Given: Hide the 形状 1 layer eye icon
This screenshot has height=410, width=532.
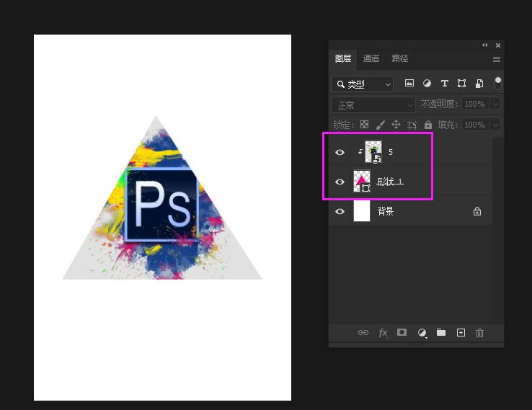Looking at the screenshot, I should (x=340, y=182).
